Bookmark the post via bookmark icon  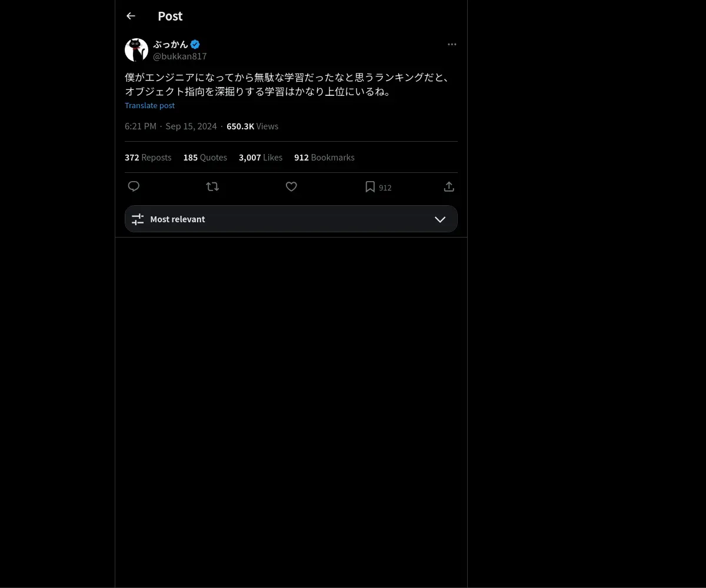(x=370, y=186)
